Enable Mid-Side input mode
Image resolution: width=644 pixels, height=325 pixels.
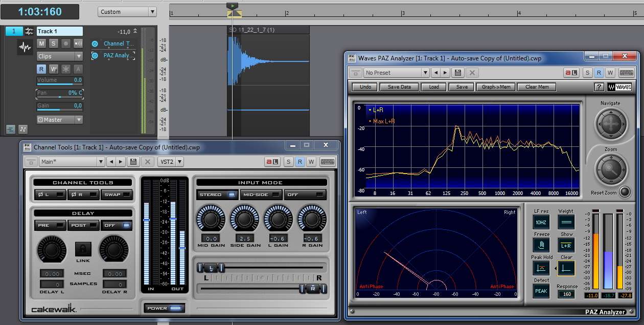[262, 194]
